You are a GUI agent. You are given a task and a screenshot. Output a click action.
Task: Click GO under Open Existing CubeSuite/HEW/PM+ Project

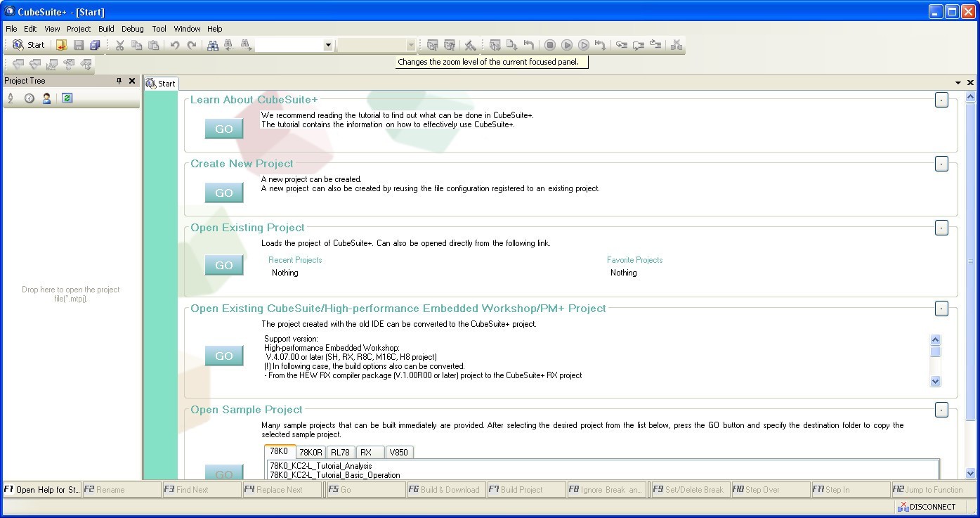point(224,356)
